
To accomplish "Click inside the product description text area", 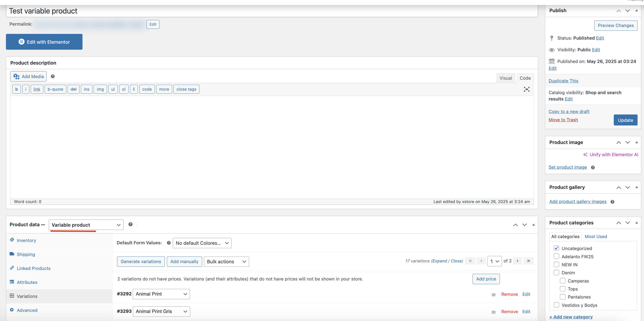I will pos(272,147).
